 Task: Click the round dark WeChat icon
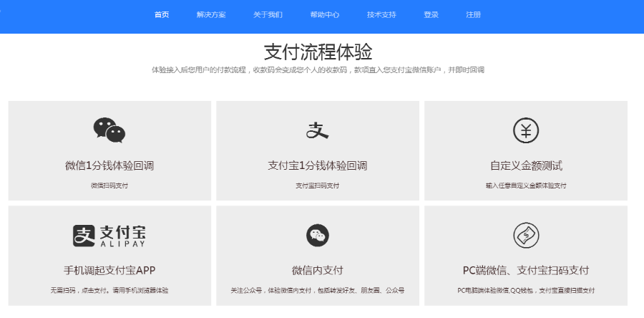coord(318,236)
